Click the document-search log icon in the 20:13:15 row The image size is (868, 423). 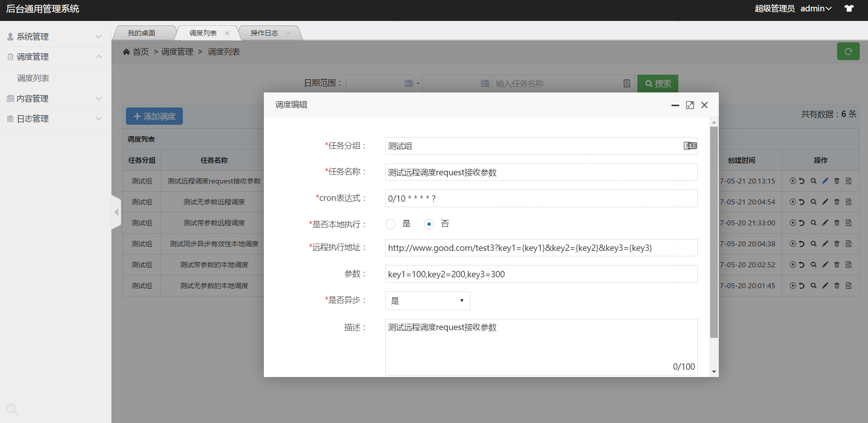(x=848, y=181)
